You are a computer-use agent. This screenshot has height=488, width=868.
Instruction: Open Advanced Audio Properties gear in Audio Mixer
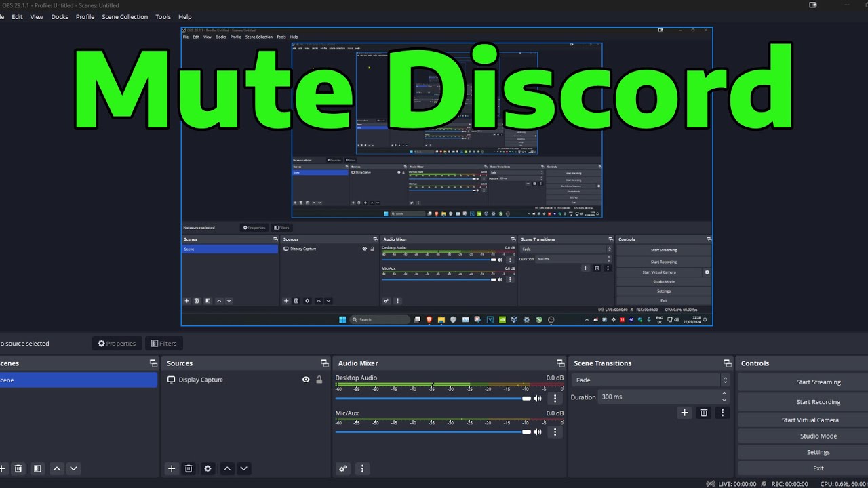[343, 468]
